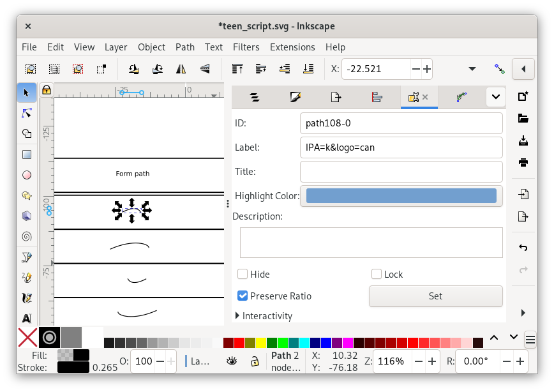Open the dock panel tabs dropdown chevron
The image size is (554, 392).
click(495, 97)
